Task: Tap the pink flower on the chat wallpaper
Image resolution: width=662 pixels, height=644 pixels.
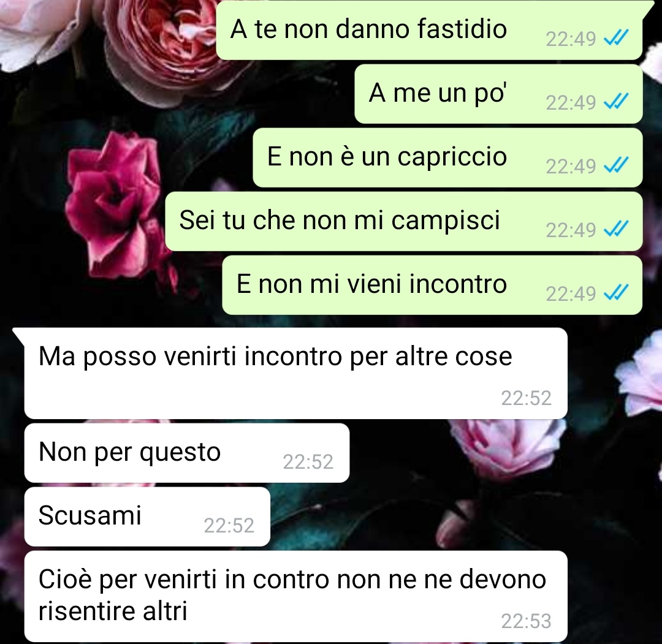Action: point(114,203)
